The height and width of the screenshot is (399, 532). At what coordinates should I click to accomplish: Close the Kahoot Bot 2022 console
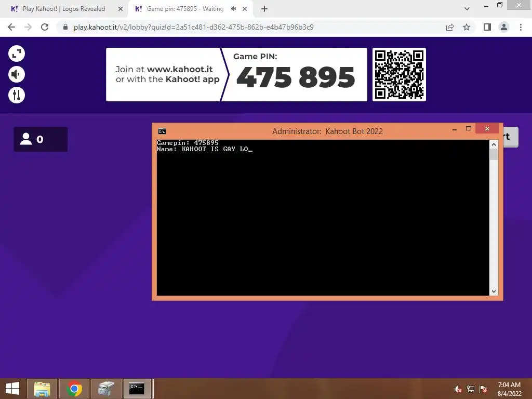(487, 129)
